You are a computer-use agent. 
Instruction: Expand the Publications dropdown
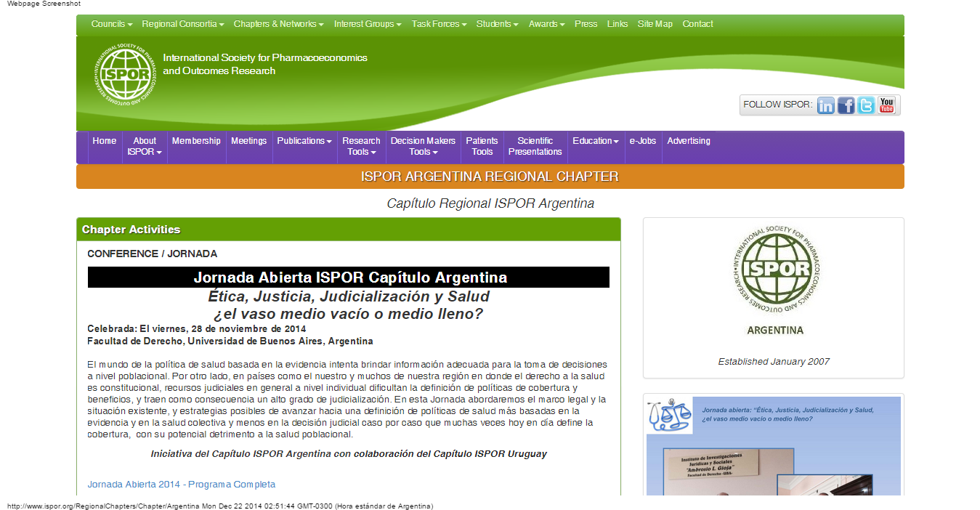point(304,141)
